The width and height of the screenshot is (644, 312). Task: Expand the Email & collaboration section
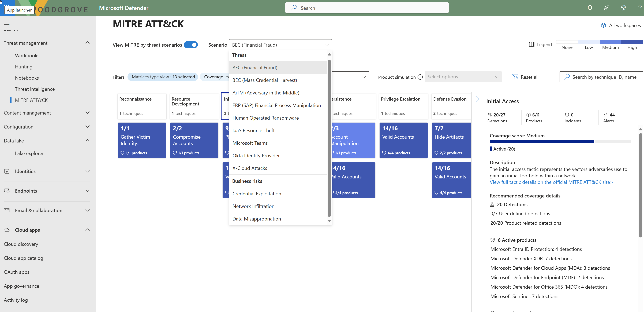tap(88, 210)
